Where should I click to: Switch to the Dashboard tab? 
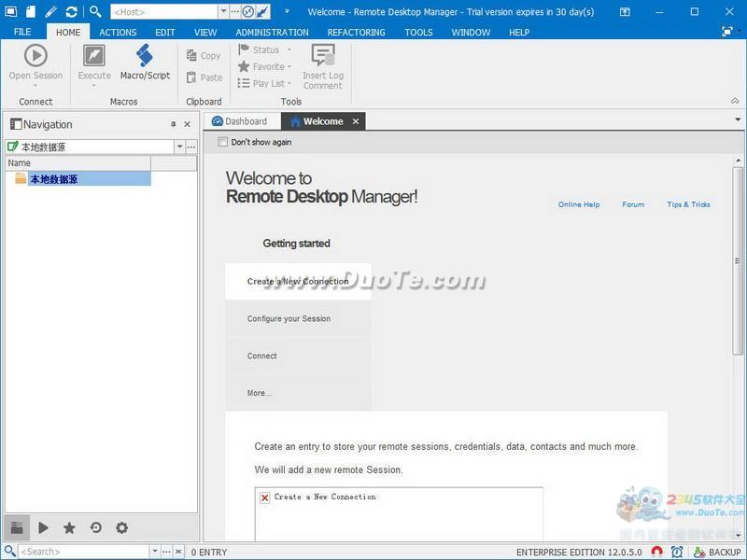(240, 121)
